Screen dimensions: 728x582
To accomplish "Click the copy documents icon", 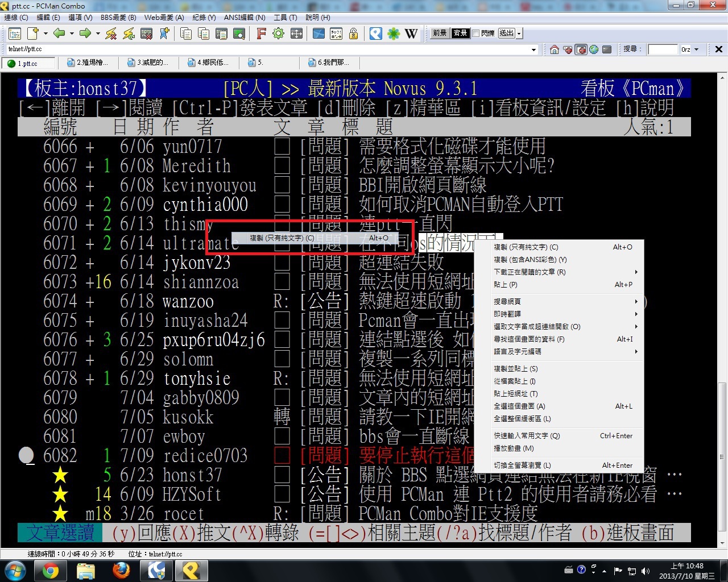I will (185, 34).
